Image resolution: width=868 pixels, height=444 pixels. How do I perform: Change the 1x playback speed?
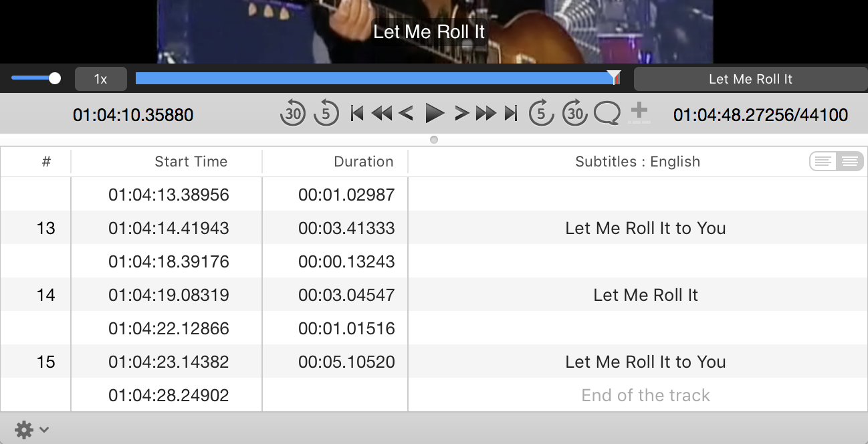[100, 79]
